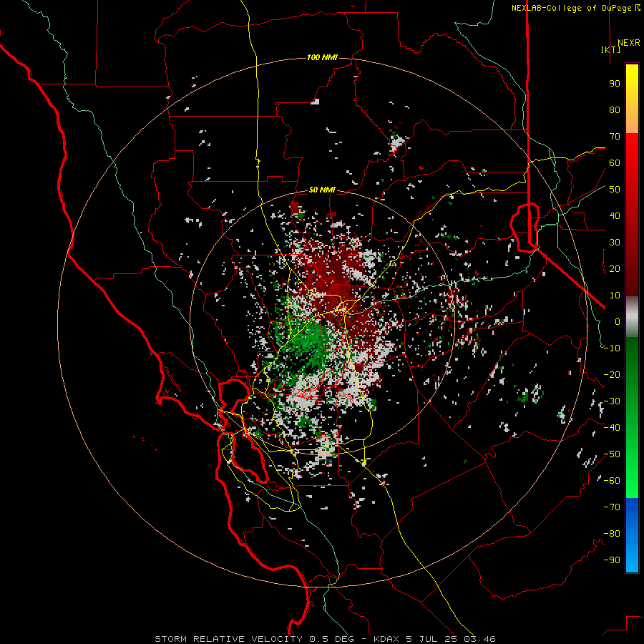The height and width of the screenshot is (644, 644).
Task: Click the 10 value on velocity scale
Action: tap(615, 296)
